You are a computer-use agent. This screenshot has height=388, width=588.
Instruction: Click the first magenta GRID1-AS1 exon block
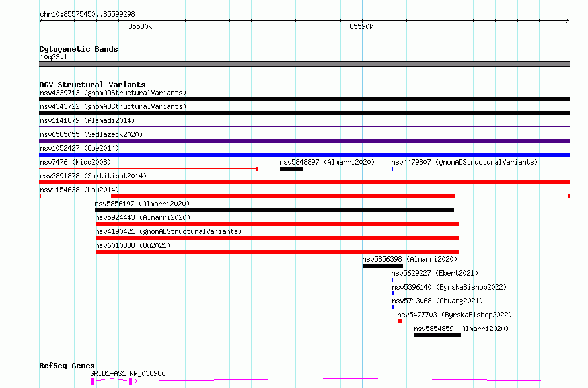[x=92, y=381]
